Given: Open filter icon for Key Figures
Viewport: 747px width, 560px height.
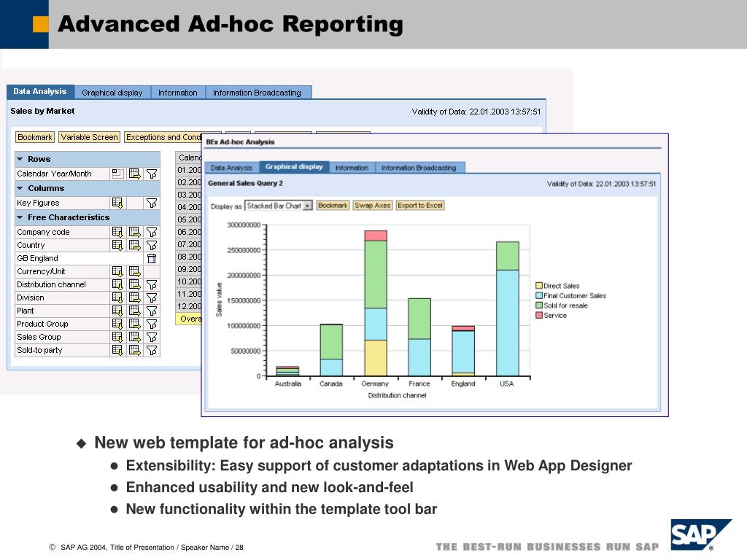Looking at the screenshot, I should (x=152, y=203).
